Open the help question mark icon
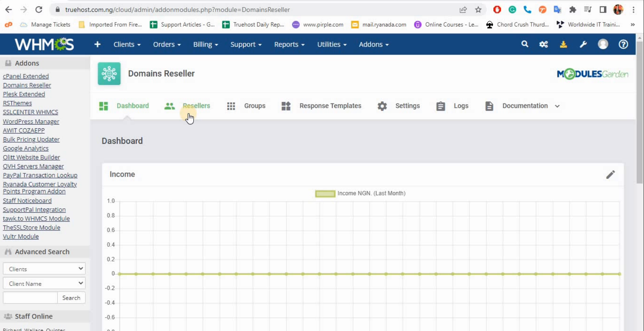 click(x=623, y=44)
